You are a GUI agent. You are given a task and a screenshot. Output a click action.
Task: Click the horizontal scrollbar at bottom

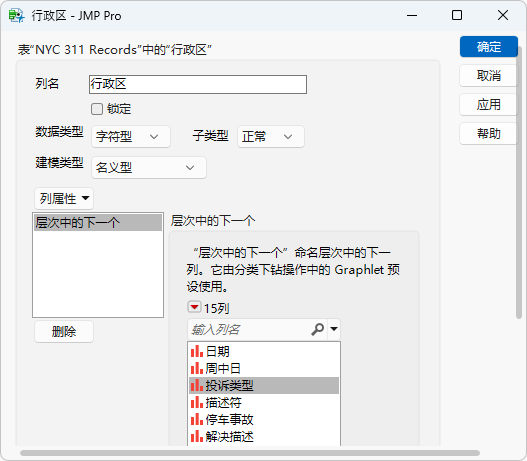point(250,453)
